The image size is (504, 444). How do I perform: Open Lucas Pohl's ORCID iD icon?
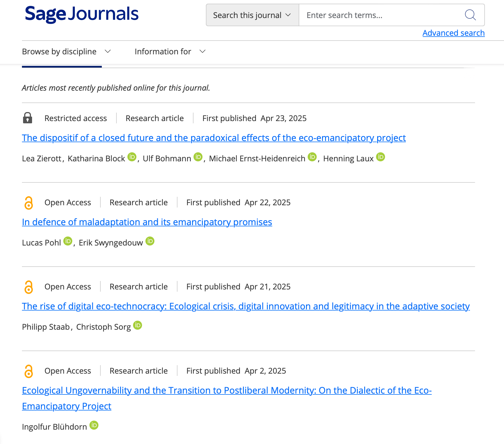[x=68, y=241]
